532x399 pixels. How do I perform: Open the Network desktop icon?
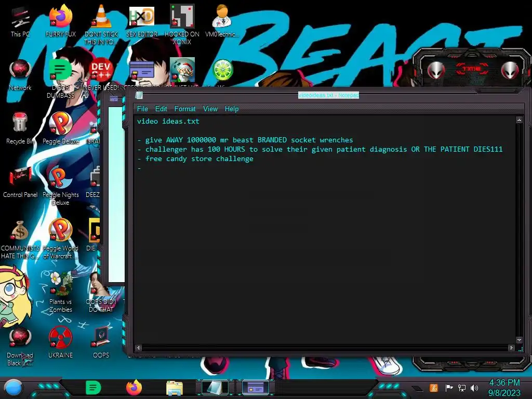click(x=20, y=75)
